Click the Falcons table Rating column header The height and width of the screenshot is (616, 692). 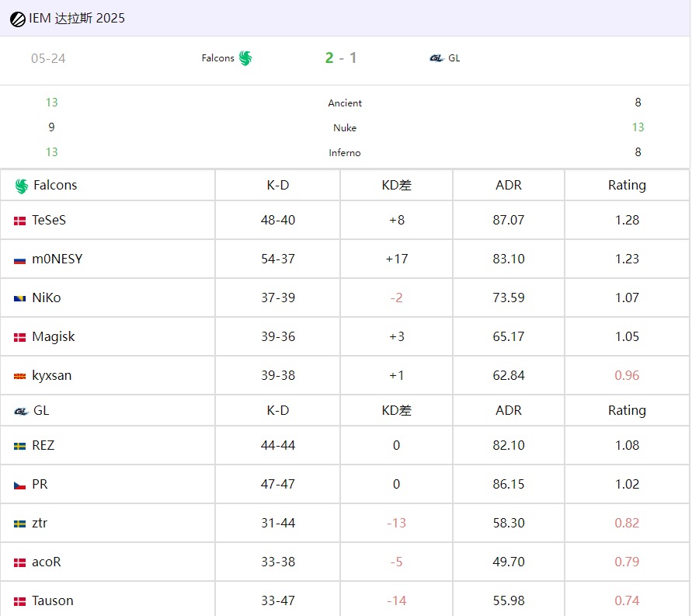pos(627,186)
